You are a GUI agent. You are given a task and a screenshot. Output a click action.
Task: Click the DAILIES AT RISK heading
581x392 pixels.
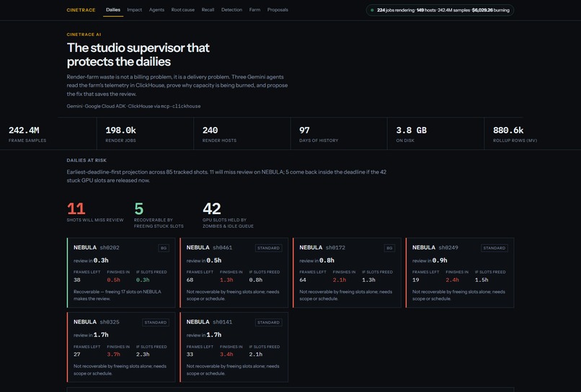click(x=87, y=161)
